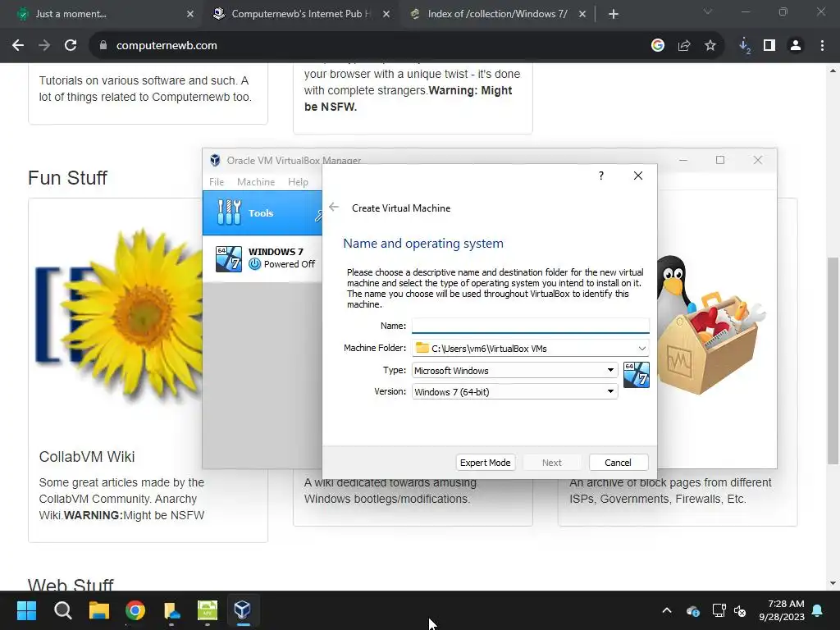Close the Create Virtual Machine dialog
Screen dimensions: 840x630
pos(638,176)
